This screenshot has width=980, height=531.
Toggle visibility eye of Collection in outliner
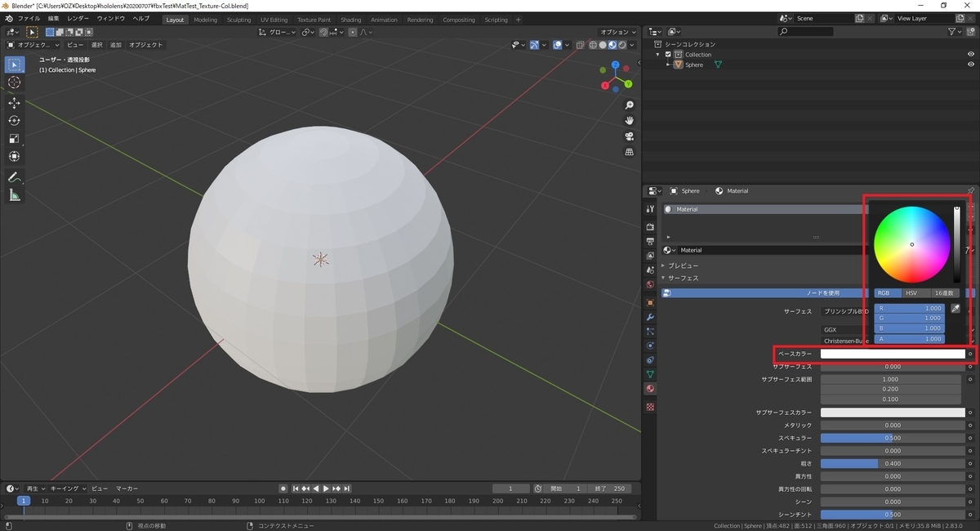971,55
